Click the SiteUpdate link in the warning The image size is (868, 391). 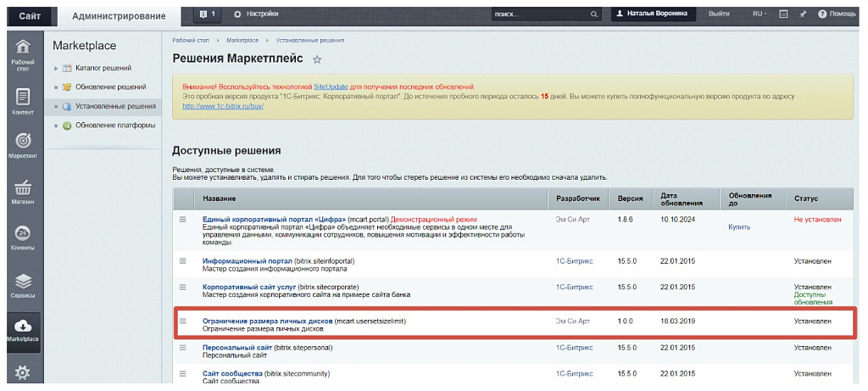tap(330, 87)
